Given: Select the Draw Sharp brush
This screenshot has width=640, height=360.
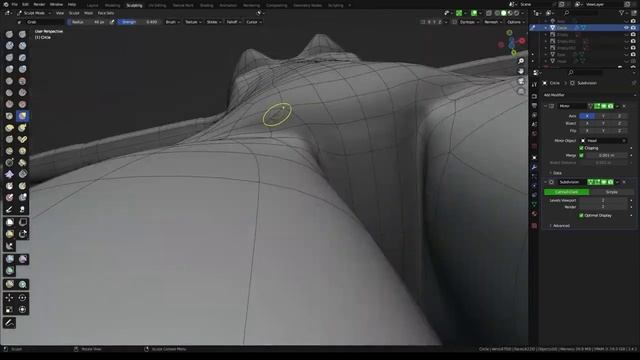Looking at the screenshot, I should point(22,34).
